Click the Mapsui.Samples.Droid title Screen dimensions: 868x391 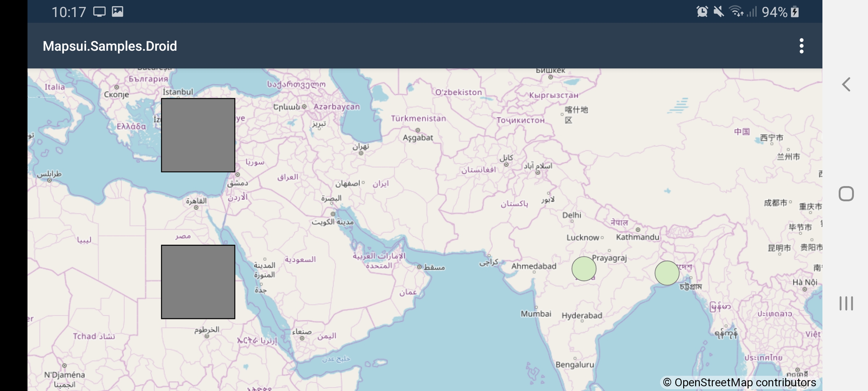click(110, 46)
